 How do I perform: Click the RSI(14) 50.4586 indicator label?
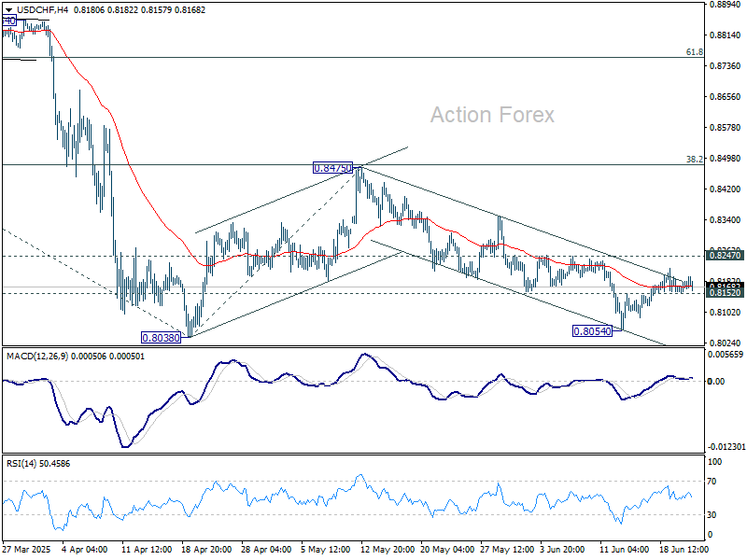pyautogui.click(x=38, y=463)
